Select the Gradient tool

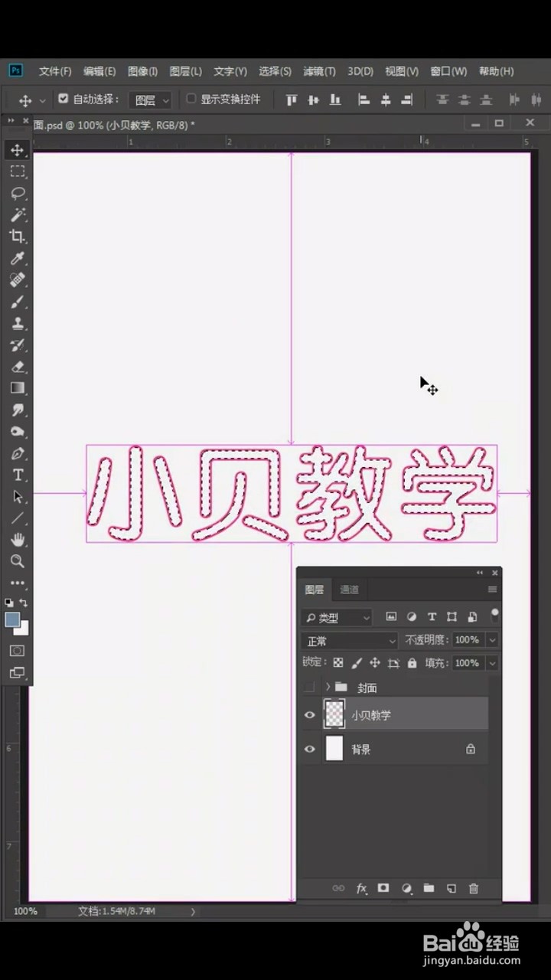pyautogui.click(x=18, y=388)
